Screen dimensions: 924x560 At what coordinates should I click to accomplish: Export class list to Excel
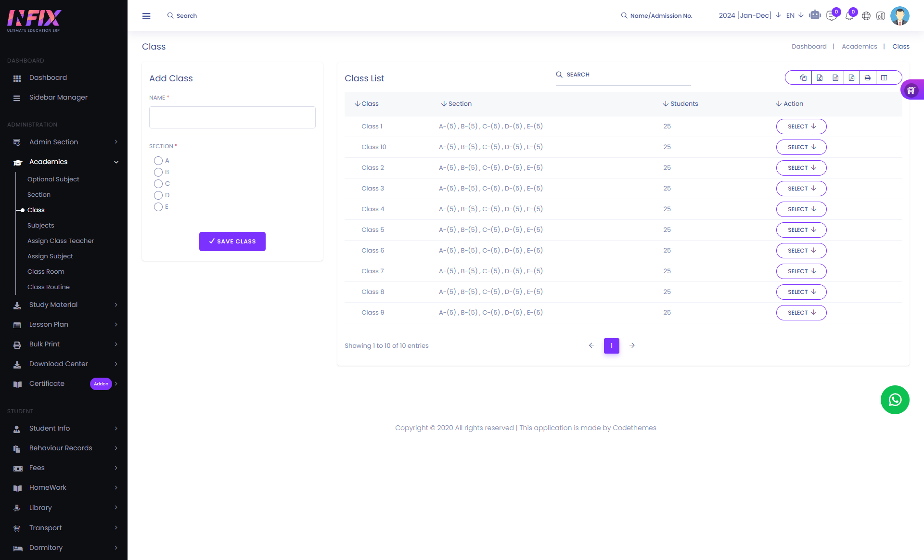[x=820, y=77]
